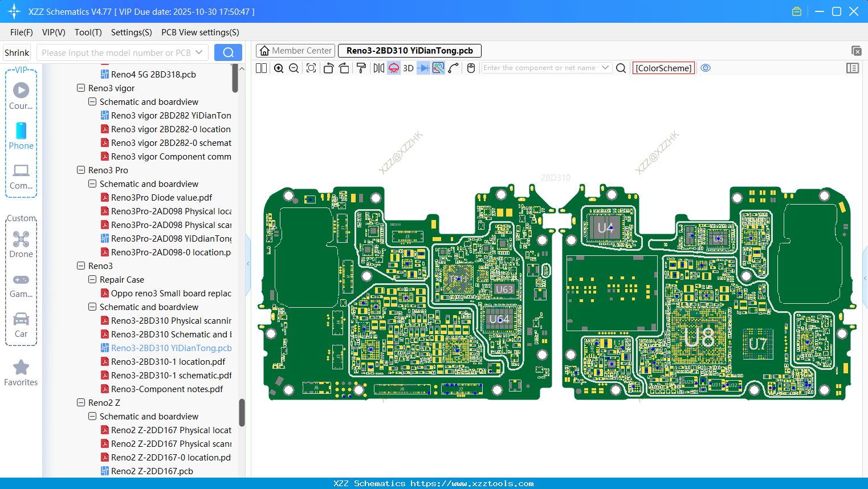The width and height of the screenshot is (868, 489).
Task: Click the ColorScheme button
Action: tap(663, 68)
